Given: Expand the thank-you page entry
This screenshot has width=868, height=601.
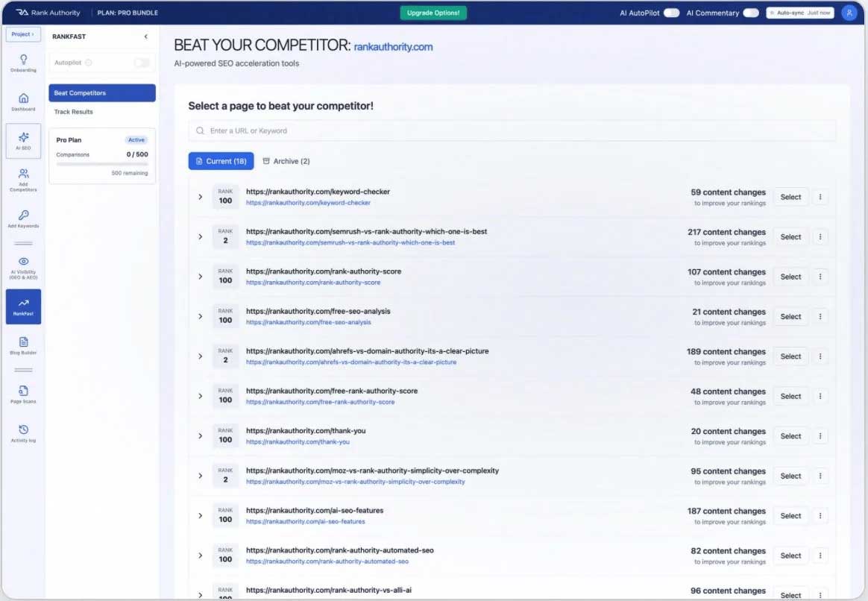Looking at the screenshot, I should coord(200,435).
